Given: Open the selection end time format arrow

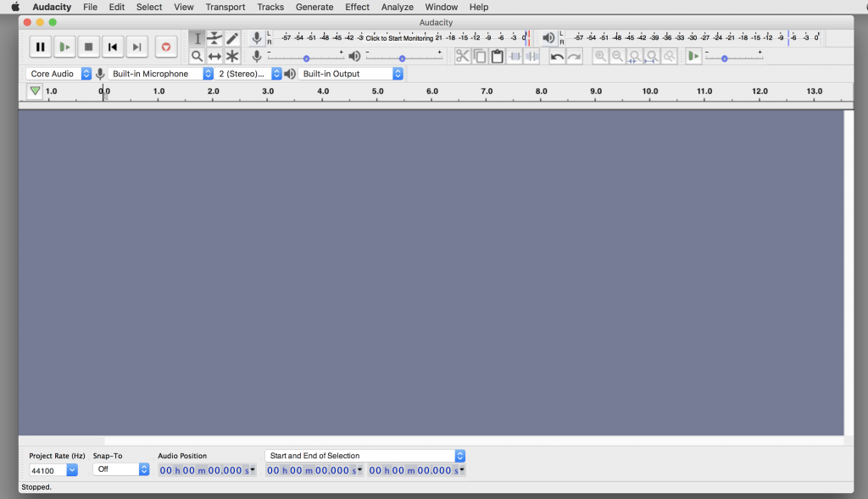Looking at the screenshot, I should [x=462, y=470].
